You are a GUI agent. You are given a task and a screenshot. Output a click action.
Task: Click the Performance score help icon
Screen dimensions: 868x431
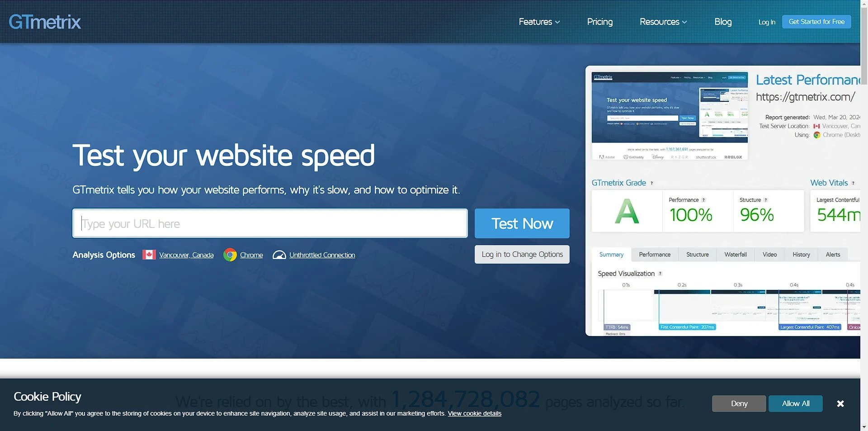[703, 200]
